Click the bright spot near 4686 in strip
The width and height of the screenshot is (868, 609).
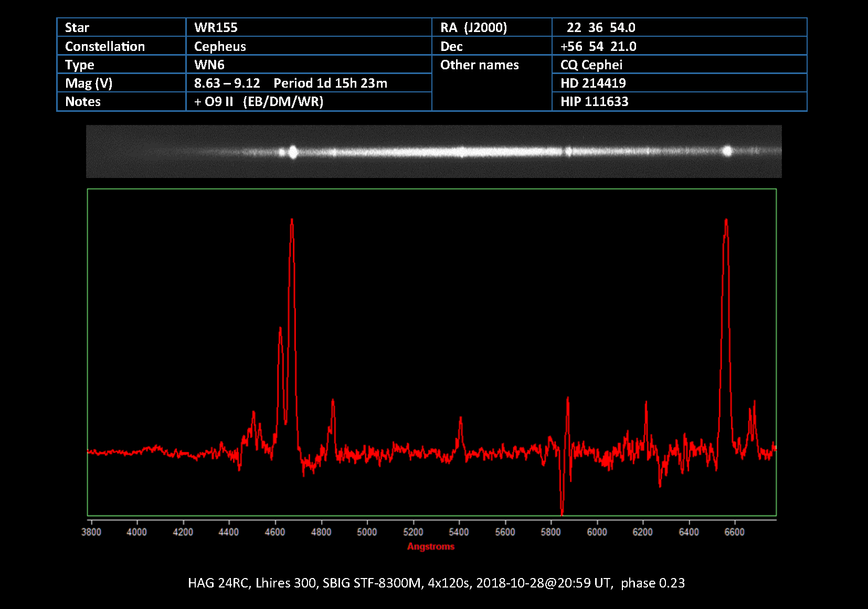[293, 152]
